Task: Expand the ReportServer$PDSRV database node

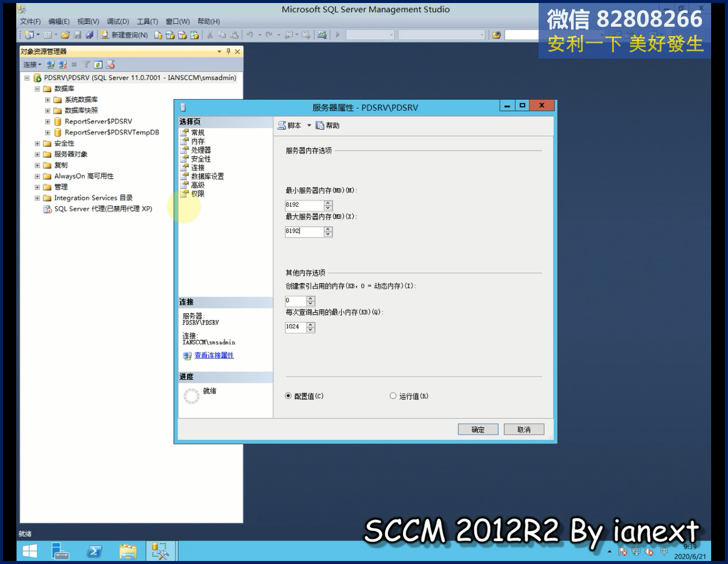Action: [x=48, y=121]
